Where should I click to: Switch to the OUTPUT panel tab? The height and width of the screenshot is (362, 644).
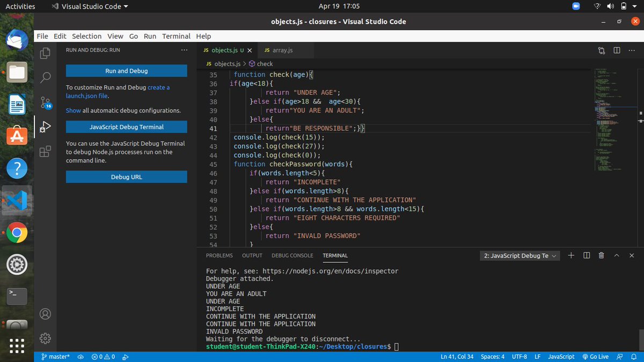[252, 256]
